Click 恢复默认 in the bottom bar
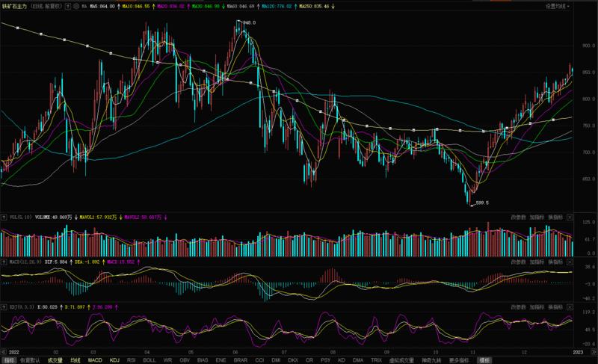The image size is (598, 364). tap(30, 360)
